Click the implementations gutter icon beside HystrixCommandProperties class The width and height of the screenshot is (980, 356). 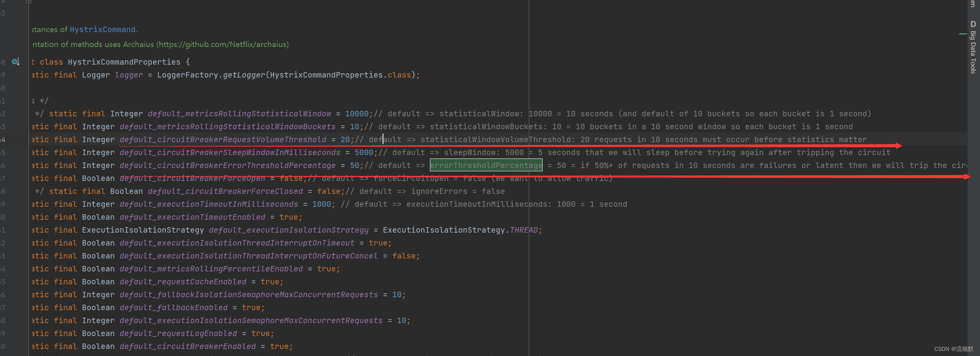pos(16,62)
